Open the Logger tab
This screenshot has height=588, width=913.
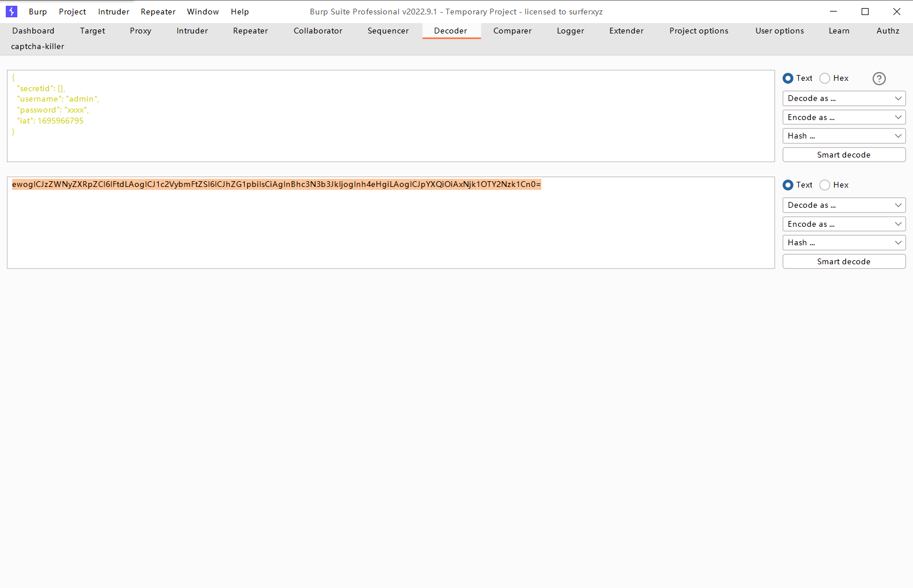[x=571, y=31]
